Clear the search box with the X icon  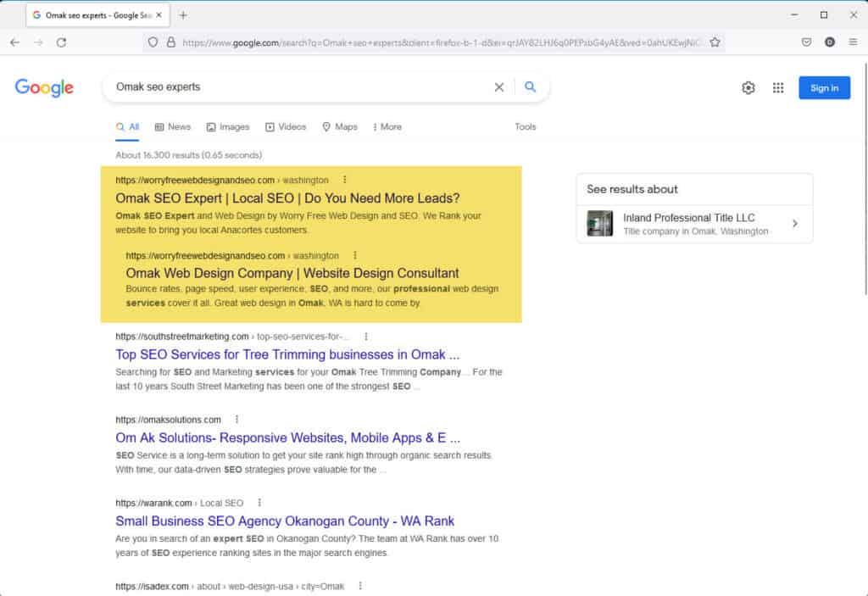498,87
